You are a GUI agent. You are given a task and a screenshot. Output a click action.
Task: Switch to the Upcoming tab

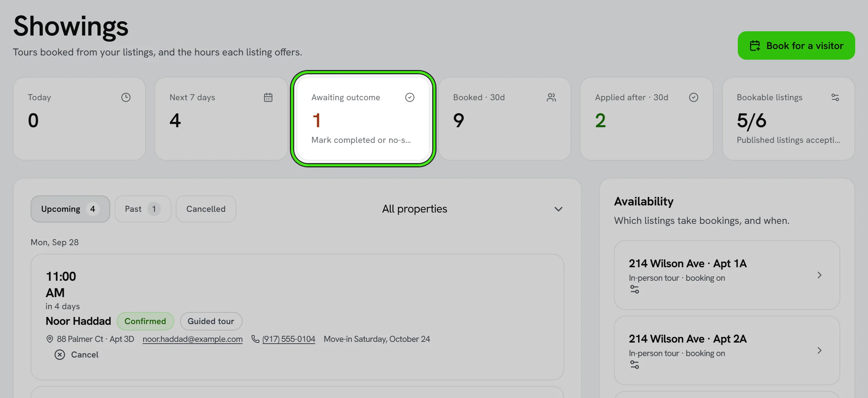tap(70, 209)
